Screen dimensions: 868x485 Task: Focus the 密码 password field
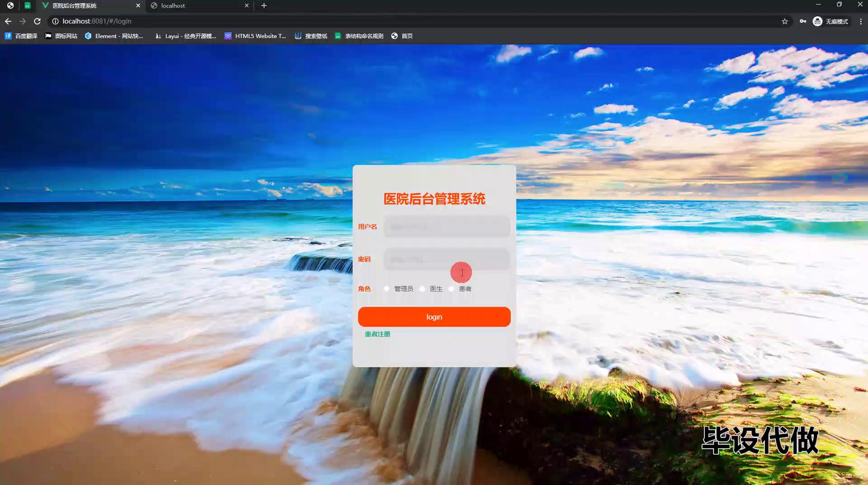point(447,259)
